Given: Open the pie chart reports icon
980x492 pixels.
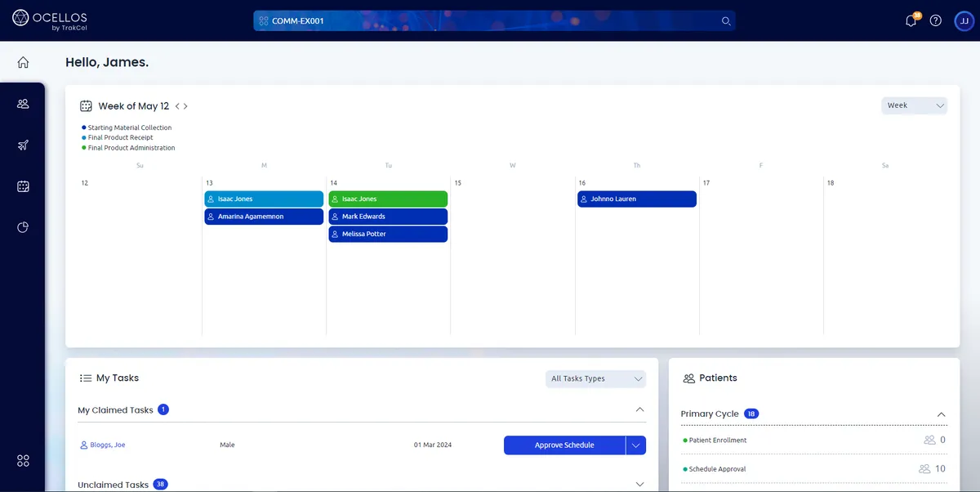Looking at the screenshot, I should (23, 227).
